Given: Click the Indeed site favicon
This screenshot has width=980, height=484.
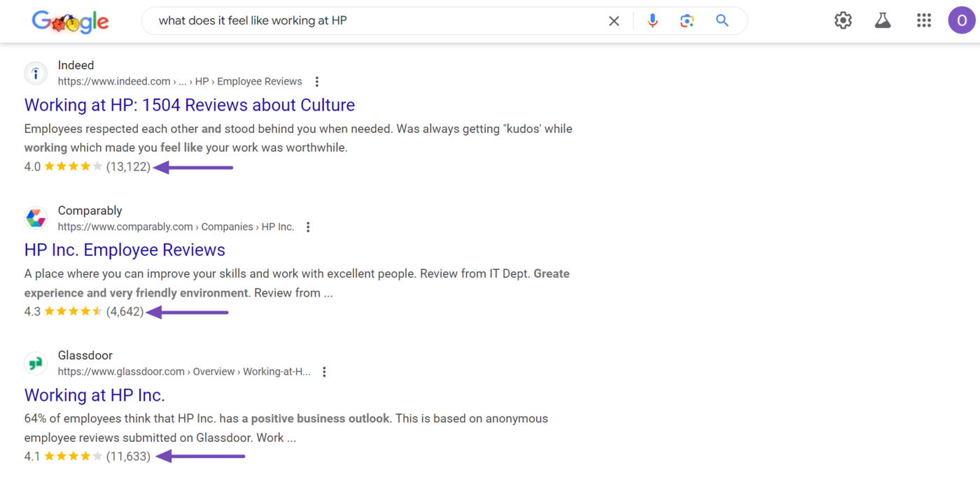Looking at the screenshot, I should click(36, 73).
